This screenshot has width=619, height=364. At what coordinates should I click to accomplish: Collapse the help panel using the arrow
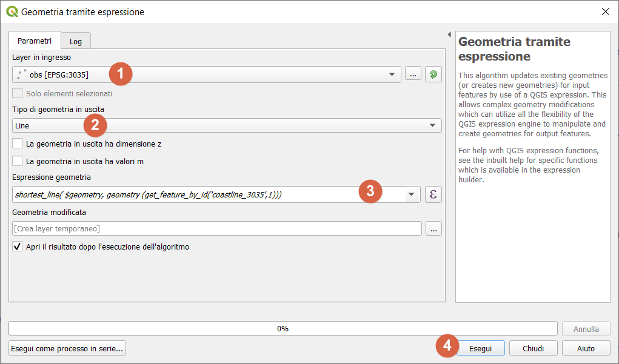(x=449, y=35)
